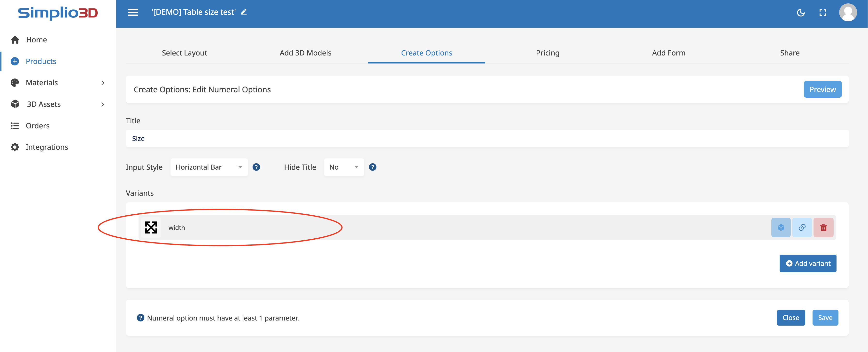
Task: Edit project name with pencil icon
Action: [244, 12]
